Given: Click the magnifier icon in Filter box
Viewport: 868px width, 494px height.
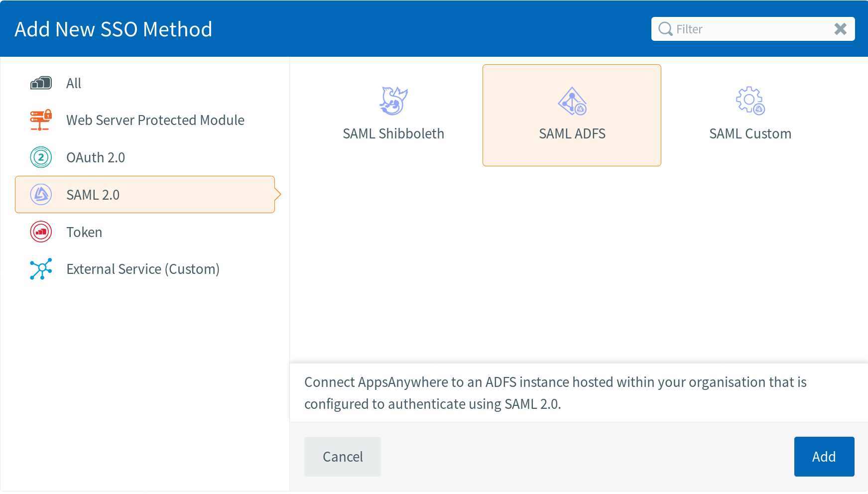Looking at the screenshot, I should 665,29.
